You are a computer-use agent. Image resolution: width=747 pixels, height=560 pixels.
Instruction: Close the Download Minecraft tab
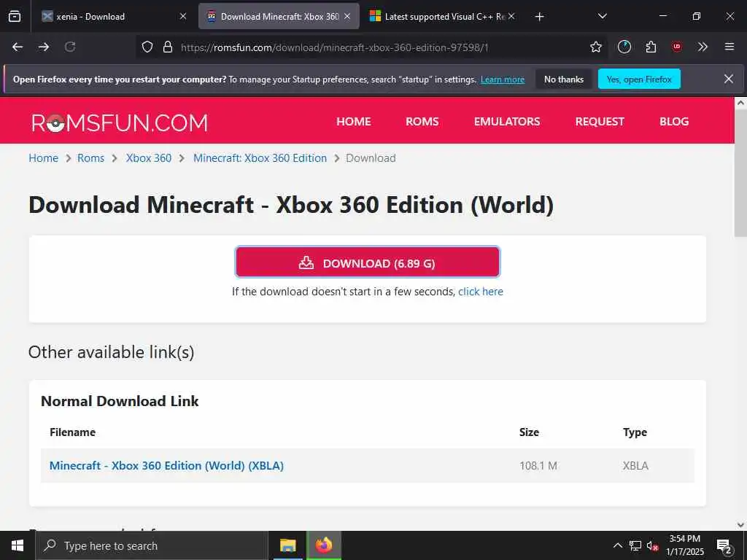[x=347, y=16]
